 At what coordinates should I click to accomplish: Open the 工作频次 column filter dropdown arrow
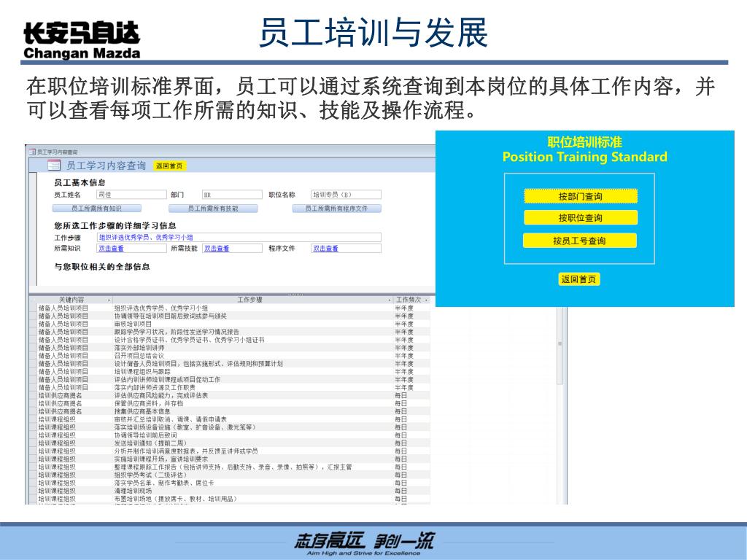pos(426,300)
